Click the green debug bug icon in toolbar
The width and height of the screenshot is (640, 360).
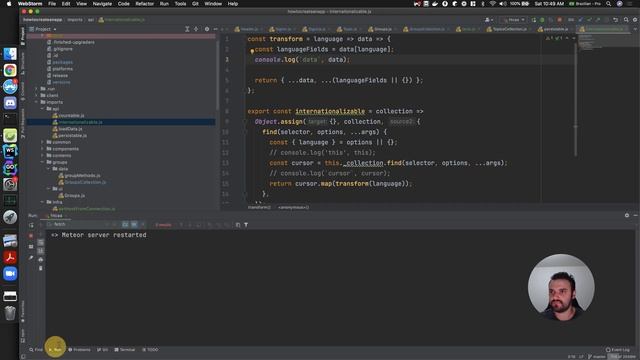tap(542, 20)
